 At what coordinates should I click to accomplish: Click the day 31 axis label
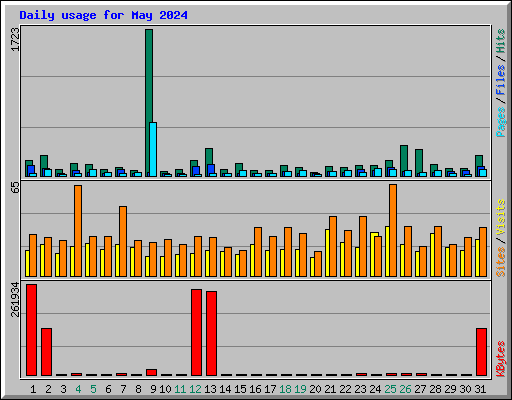click(x=480, y=389)
